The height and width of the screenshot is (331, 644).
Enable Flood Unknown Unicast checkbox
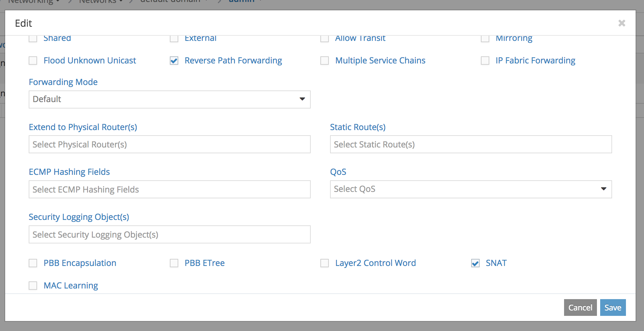click(33, 61)
